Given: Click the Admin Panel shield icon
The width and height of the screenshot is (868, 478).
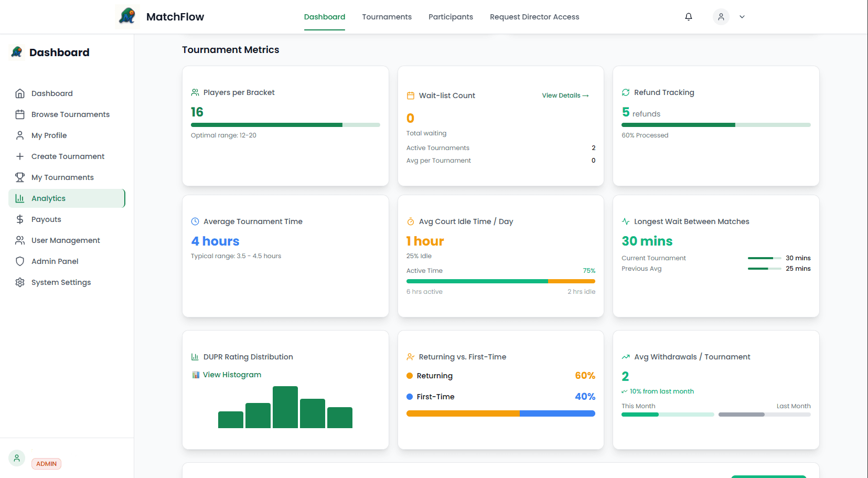Looking at the screenshot, I should click(19, 261).
